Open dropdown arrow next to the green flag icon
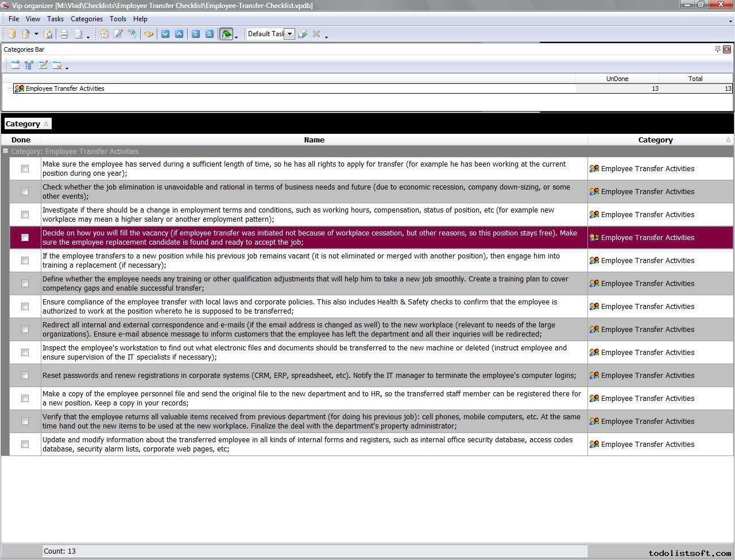Screen dimensions: 735x560 [237, 36]
